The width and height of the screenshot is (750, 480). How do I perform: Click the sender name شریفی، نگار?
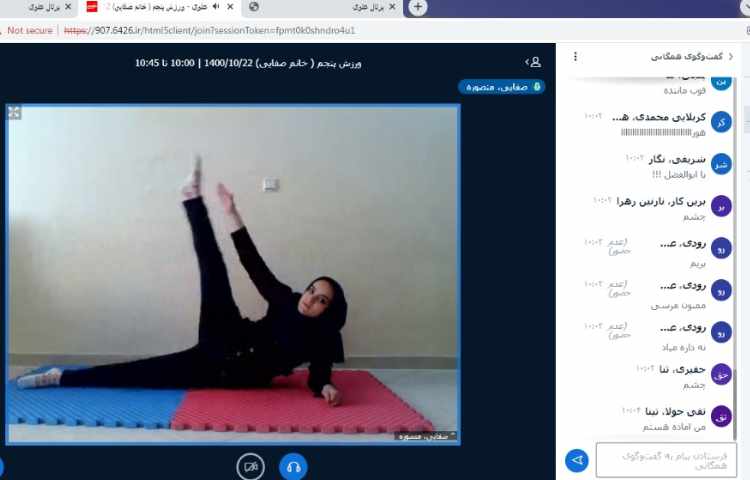(x=677, y=159)
